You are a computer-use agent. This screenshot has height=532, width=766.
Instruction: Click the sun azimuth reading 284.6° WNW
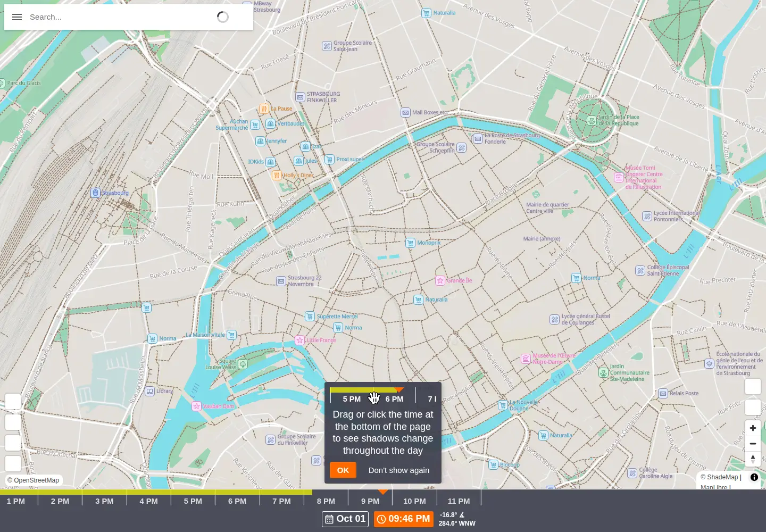pos(457,523)
